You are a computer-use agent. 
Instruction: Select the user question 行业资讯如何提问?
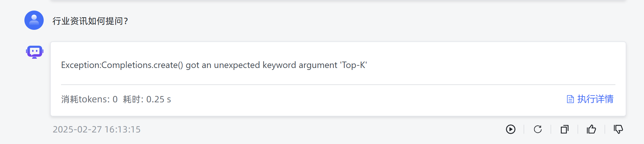pos(90,21)
